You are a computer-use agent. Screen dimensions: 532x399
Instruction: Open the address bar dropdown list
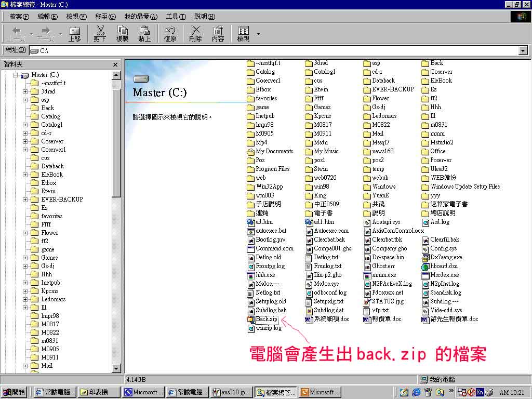point(523,50)
